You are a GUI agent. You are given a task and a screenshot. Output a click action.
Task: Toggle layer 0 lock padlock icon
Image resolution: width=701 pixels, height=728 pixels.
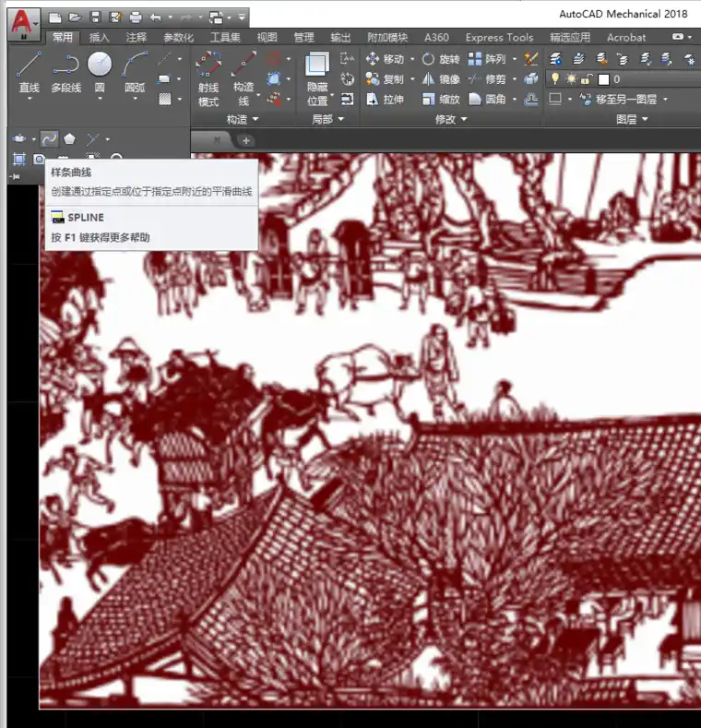[x=587, y=79]
